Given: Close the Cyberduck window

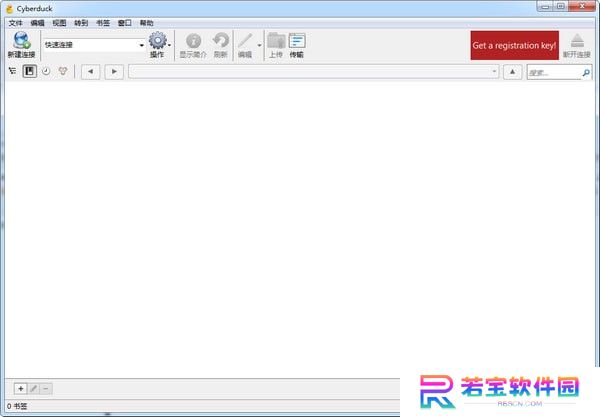Looking at the screenshot, I should (x=582, y=7).
